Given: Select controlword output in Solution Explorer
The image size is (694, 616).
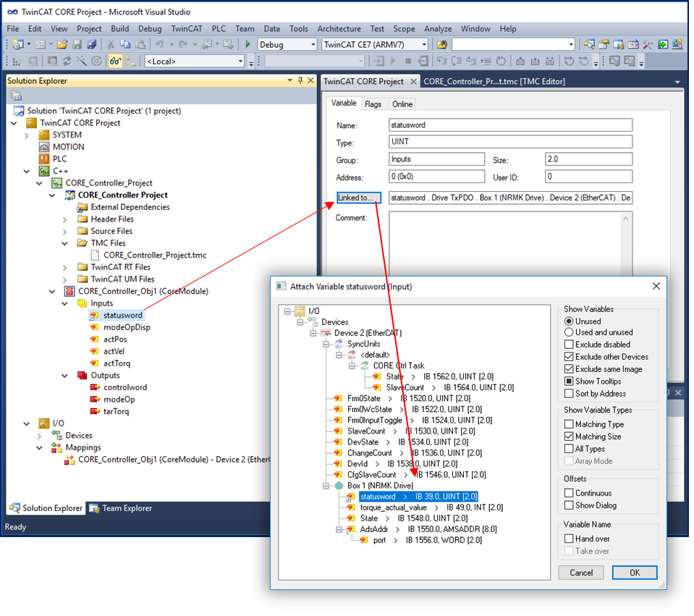Looking at the screenshot, I should (124, 387).
